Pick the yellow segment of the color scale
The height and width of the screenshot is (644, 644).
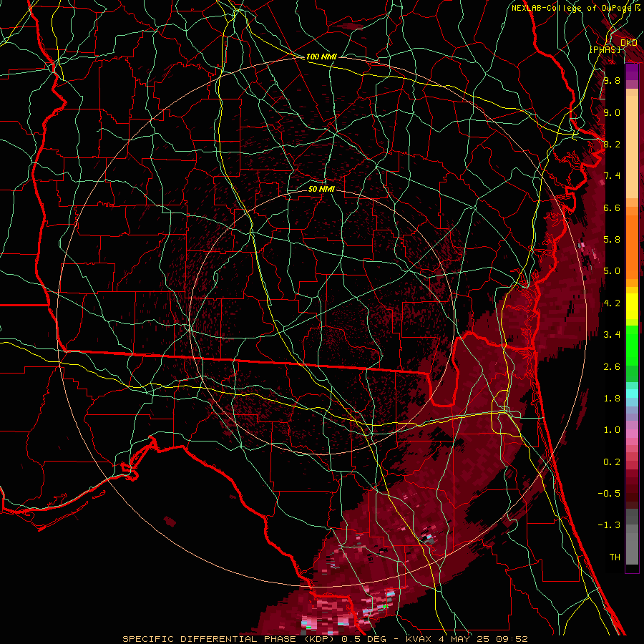[632, 306]
